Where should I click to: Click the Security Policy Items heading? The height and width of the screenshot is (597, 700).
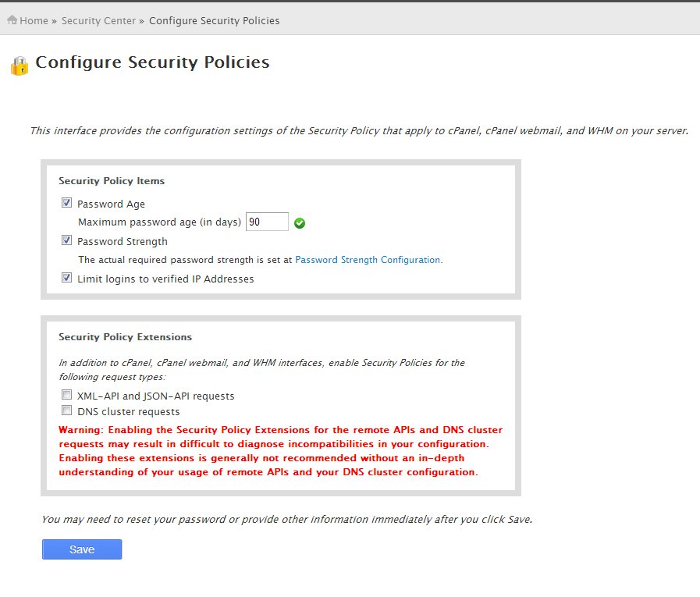112,181
